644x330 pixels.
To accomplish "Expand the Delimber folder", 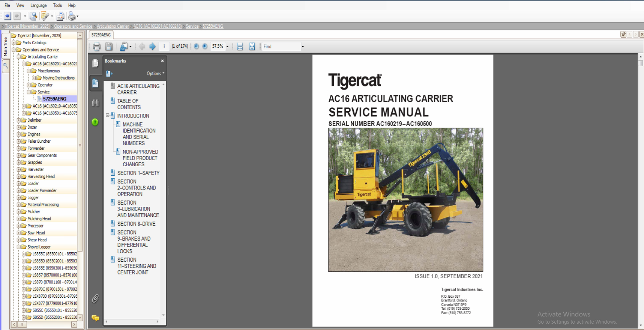I will point(18,120).
